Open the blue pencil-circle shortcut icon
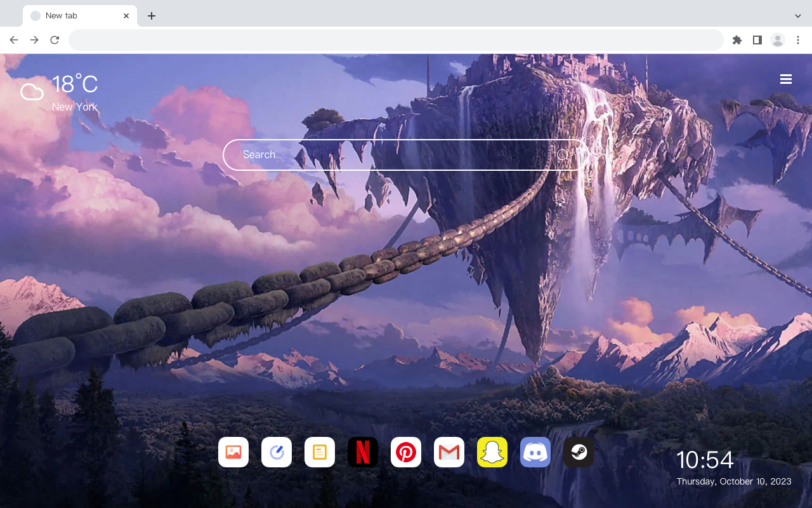The width and height of the screenshot is (812, 508). tap(277, 452)
